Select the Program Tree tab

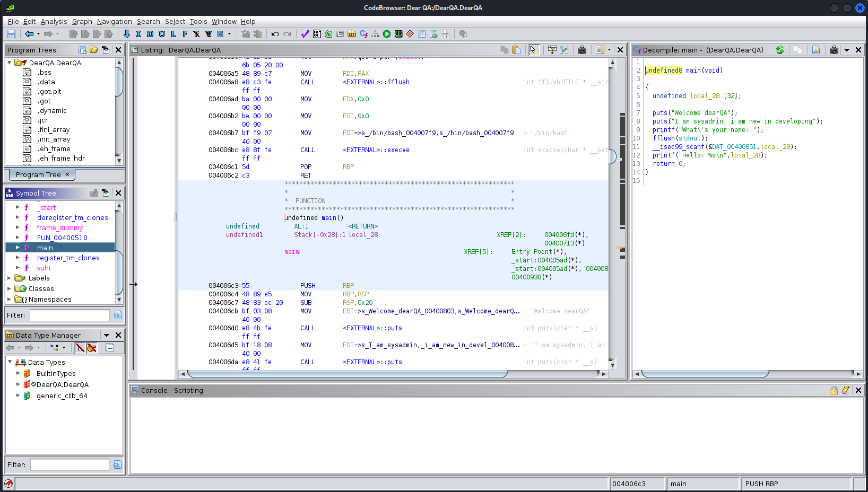pyautogui.click(x=38, y=174)
